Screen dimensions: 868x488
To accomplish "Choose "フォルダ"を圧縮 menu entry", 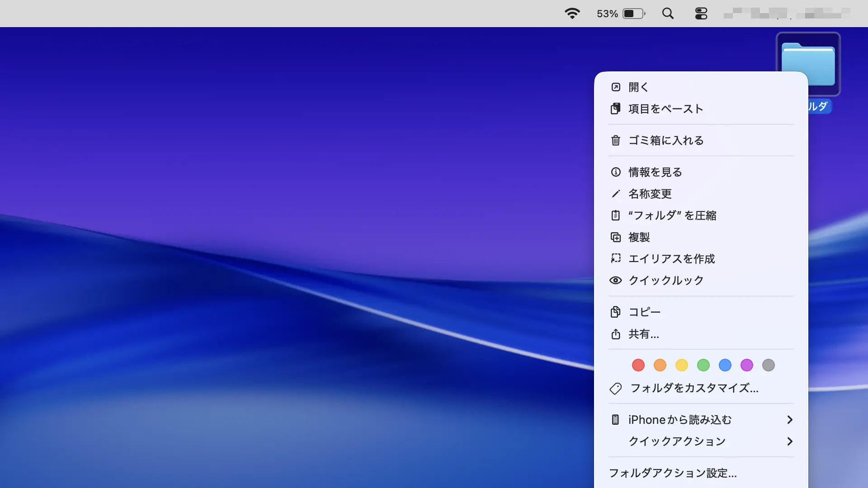I will (672, 216).
